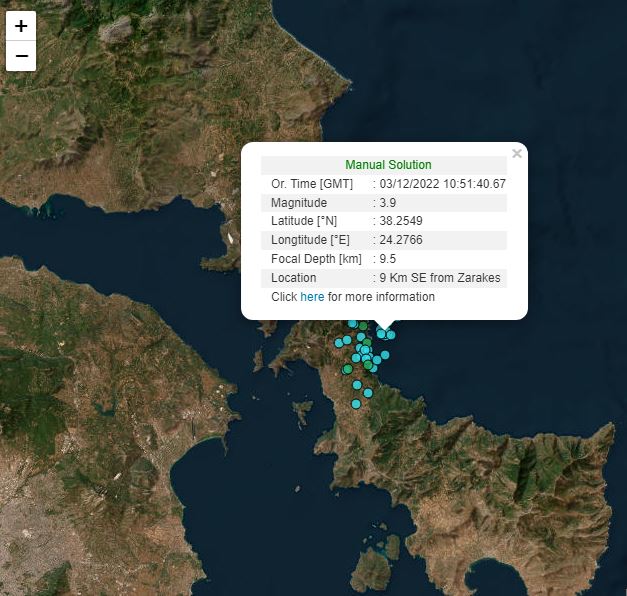
Task: Open the 'here' more information link
Action: tap(312, 297)
